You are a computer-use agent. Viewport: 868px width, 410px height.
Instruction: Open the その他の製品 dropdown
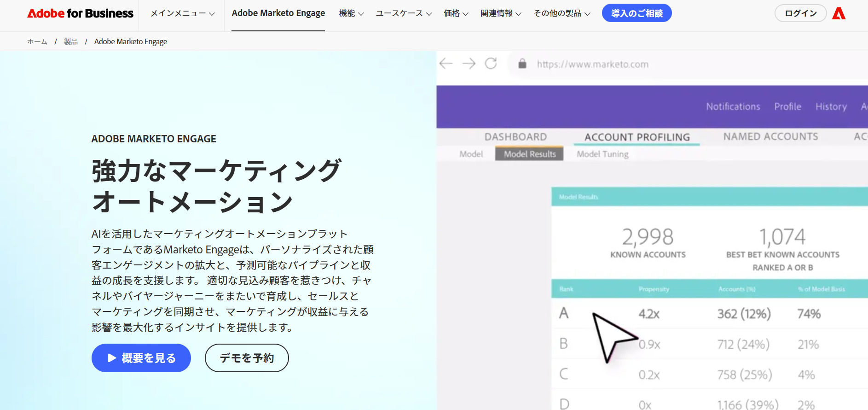[x=561, y=13]
